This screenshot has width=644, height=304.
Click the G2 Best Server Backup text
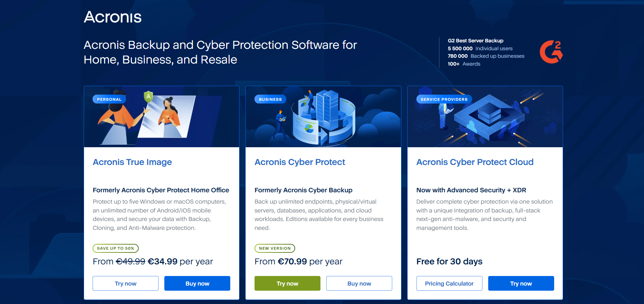475,41
